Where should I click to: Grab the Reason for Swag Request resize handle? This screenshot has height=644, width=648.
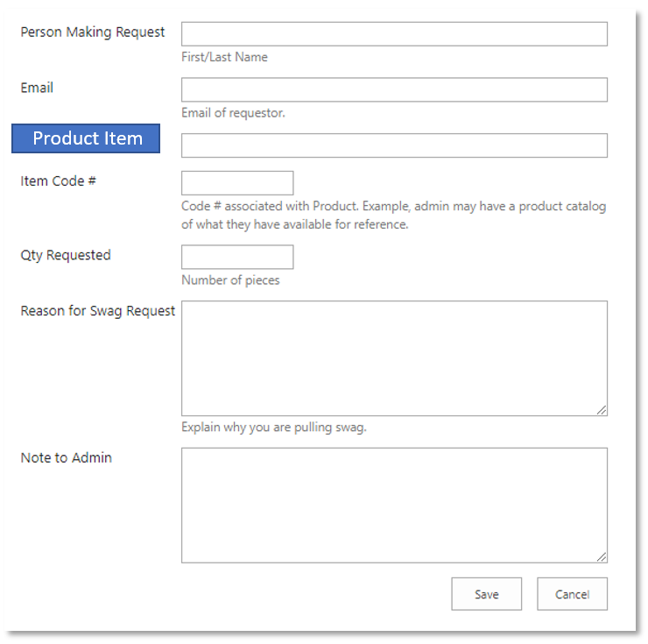coord(602,410)
